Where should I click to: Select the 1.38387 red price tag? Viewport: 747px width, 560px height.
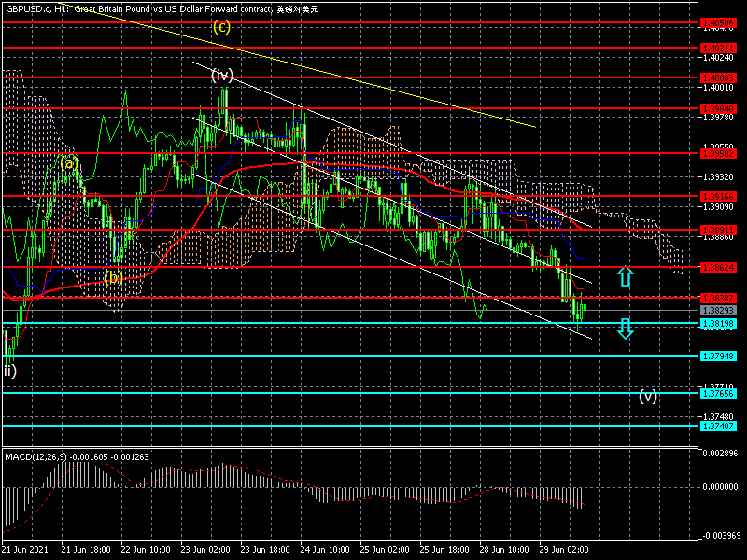click(x=718, y=298)
